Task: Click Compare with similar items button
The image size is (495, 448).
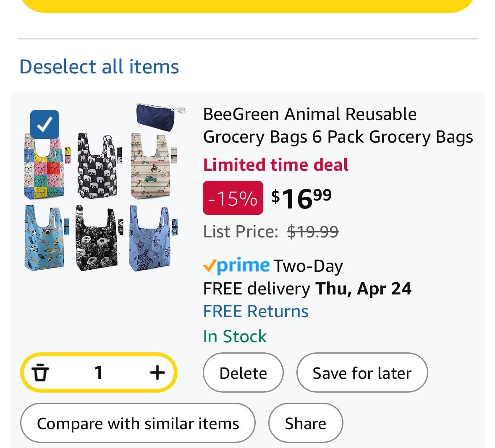Action: click(x=138, y=423)
